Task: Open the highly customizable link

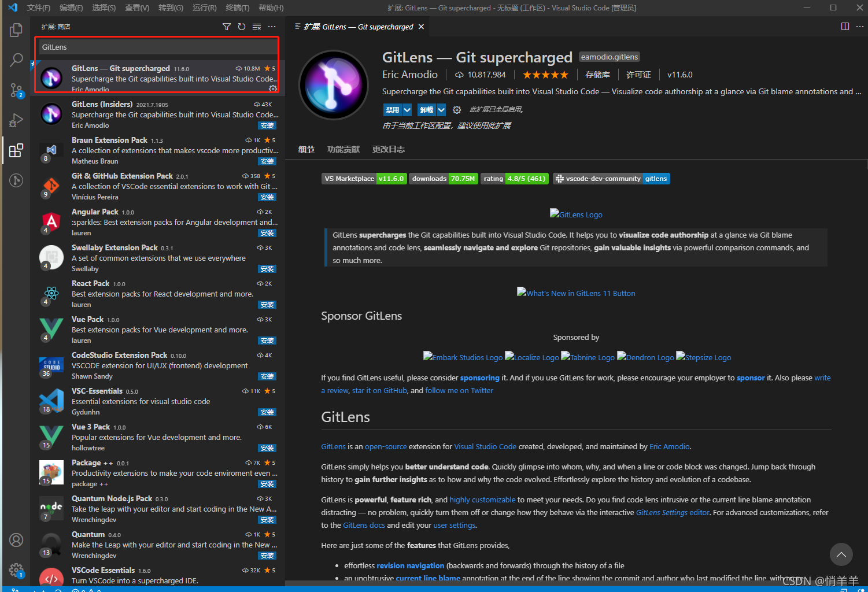Action: (x=482, y=499)
